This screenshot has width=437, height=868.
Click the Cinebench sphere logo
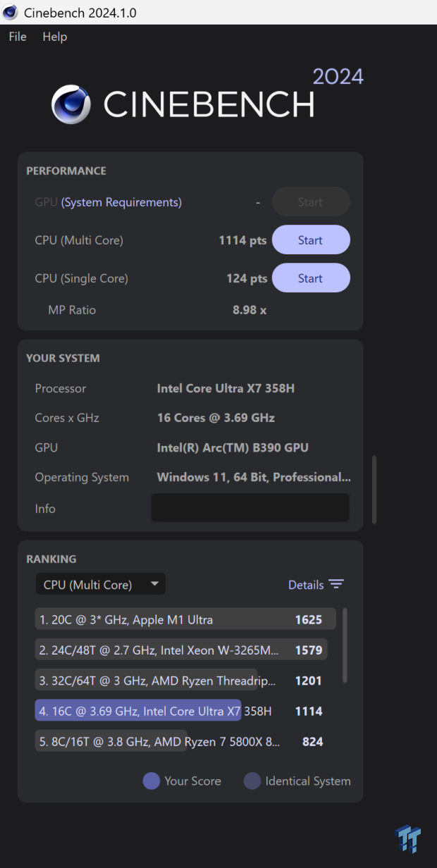coord(71,104)
